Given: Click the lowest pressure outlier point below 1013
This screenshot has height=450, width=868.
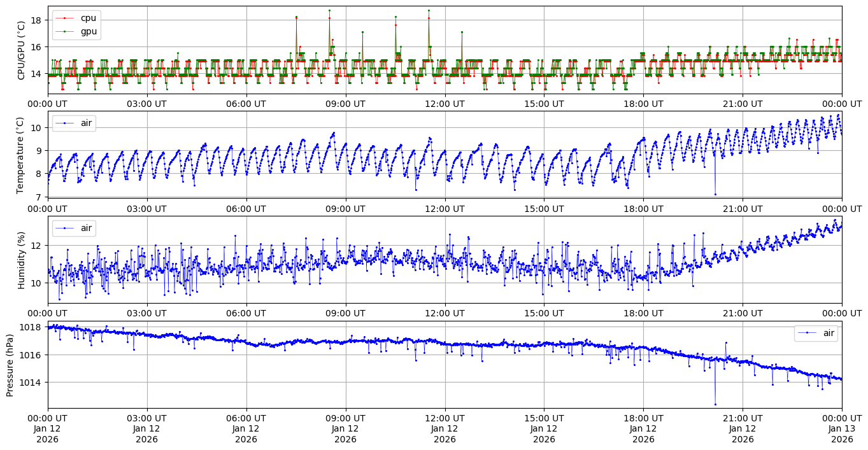Looking at the screenshot, I should [x=715, y=404].
